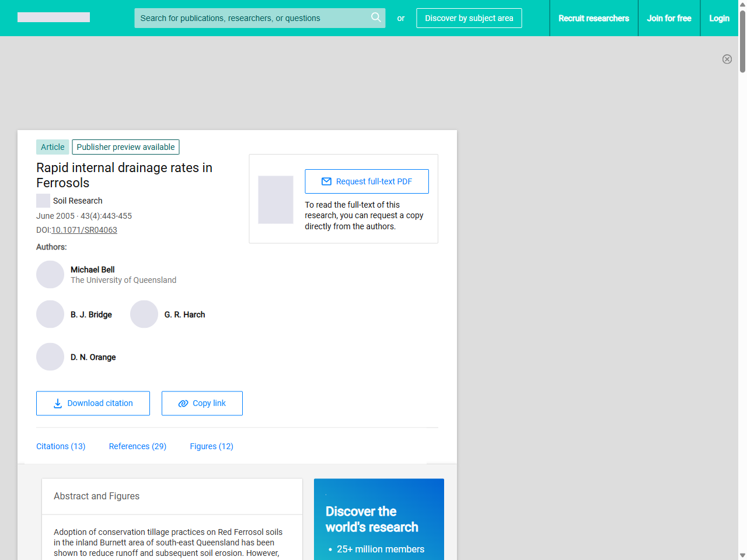Dismiss the banner with the X icon
747x560 pixels.
tap(727, 59)
